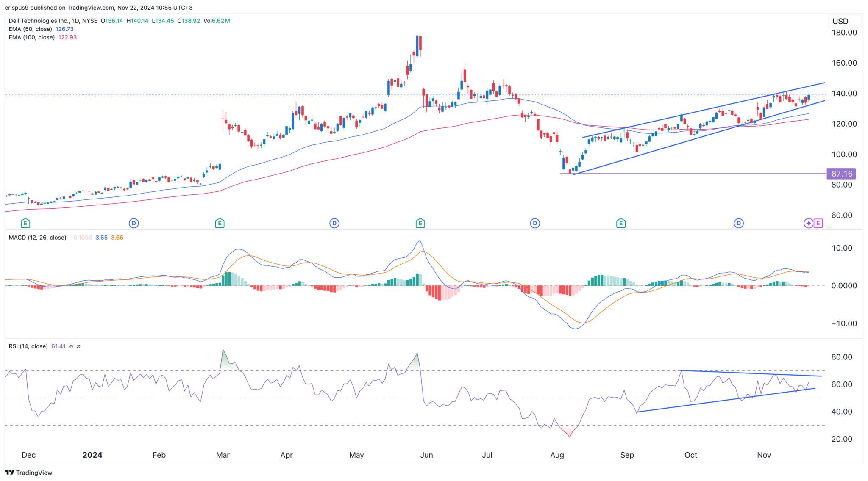Click the EMA 50 value 126.73
Viewport: 868px width, 481px height.
point(64,29)
